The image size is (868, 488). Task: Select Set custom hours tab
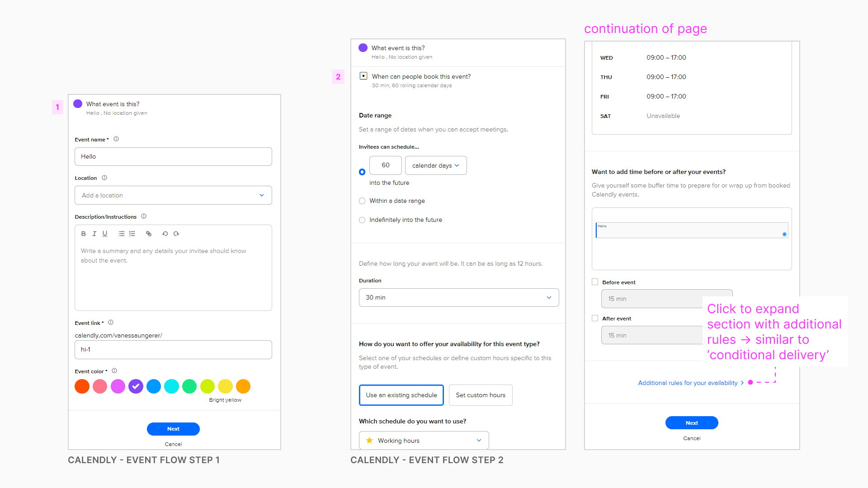click(x=481, y=395)
